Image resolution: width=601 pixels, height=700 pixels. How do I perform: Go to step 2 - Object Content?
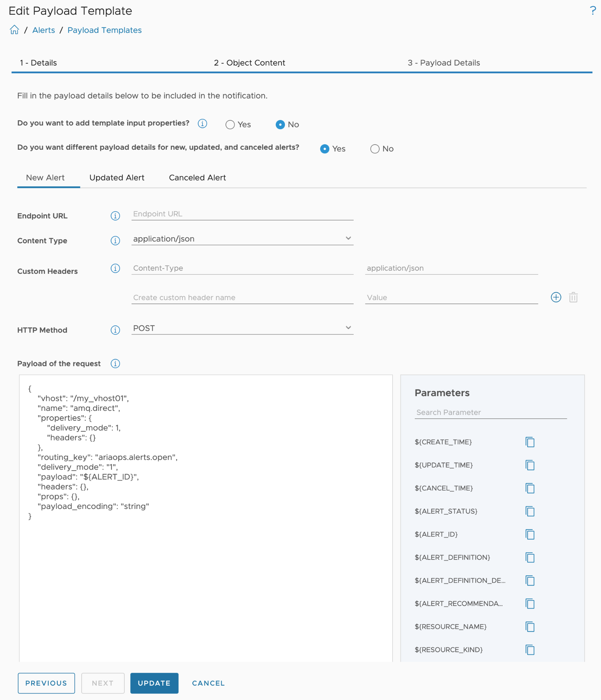coord(249,63)
